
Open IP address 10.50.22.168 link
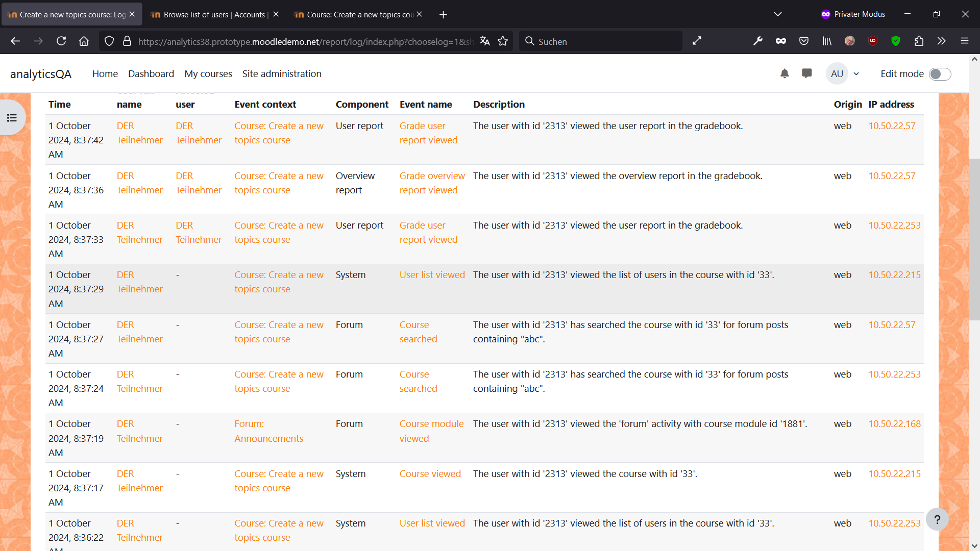point(895,423)
